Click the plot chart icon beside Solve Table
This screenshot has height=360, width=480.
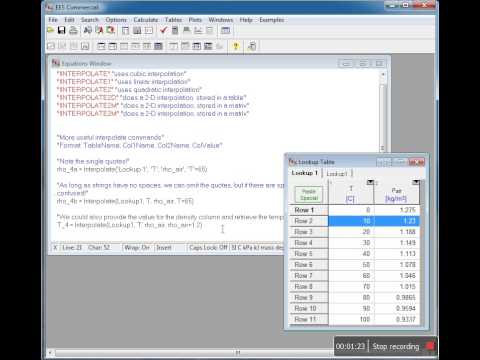pos(198,30)
